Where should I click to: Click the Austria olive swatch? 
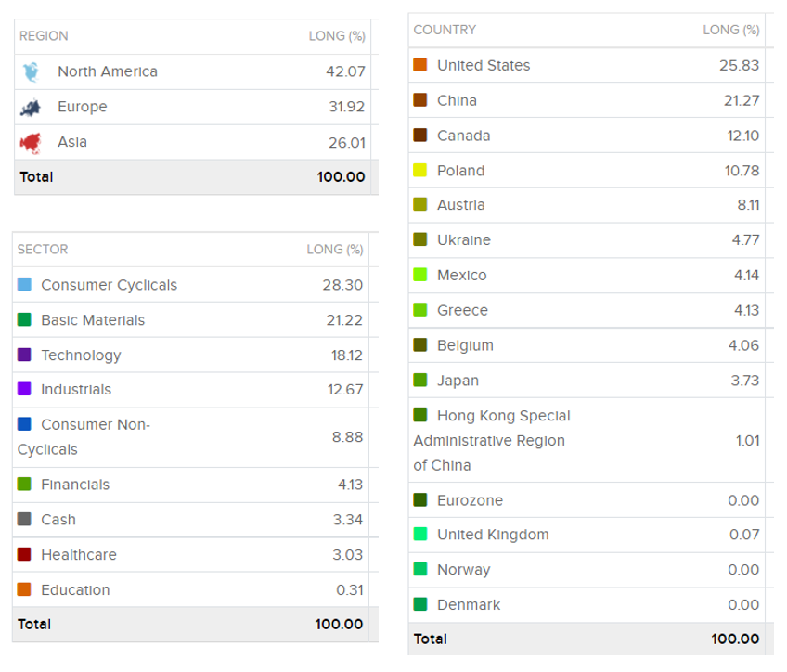[420, 204]
